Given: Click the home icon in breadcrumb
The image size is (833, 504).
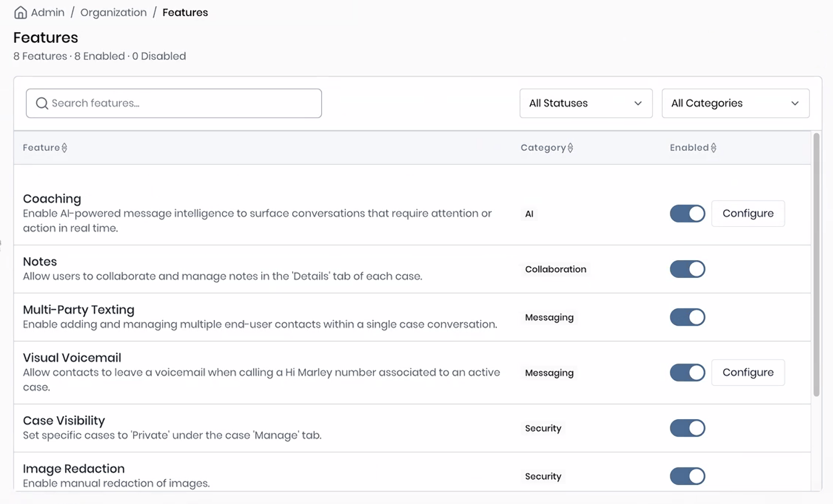Looking at the screenshot, I should pos(20,12).
